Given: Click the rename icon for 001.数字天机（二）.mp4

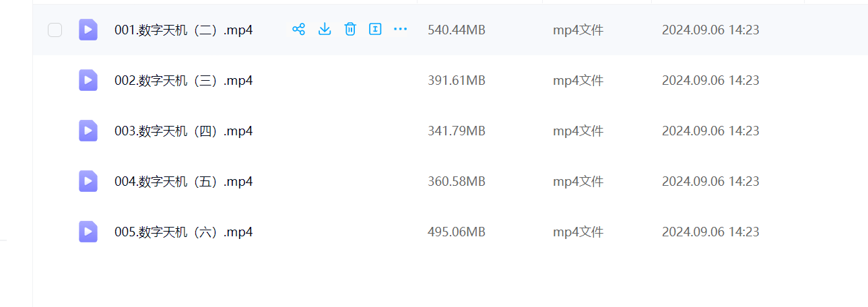Looking at the screenshot, I should point(375,29).
